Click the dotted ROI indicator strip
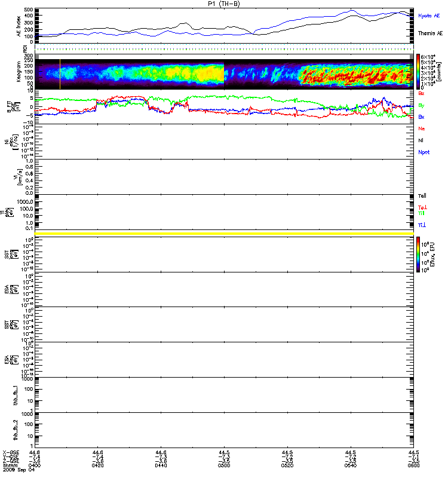 [224, 47]
